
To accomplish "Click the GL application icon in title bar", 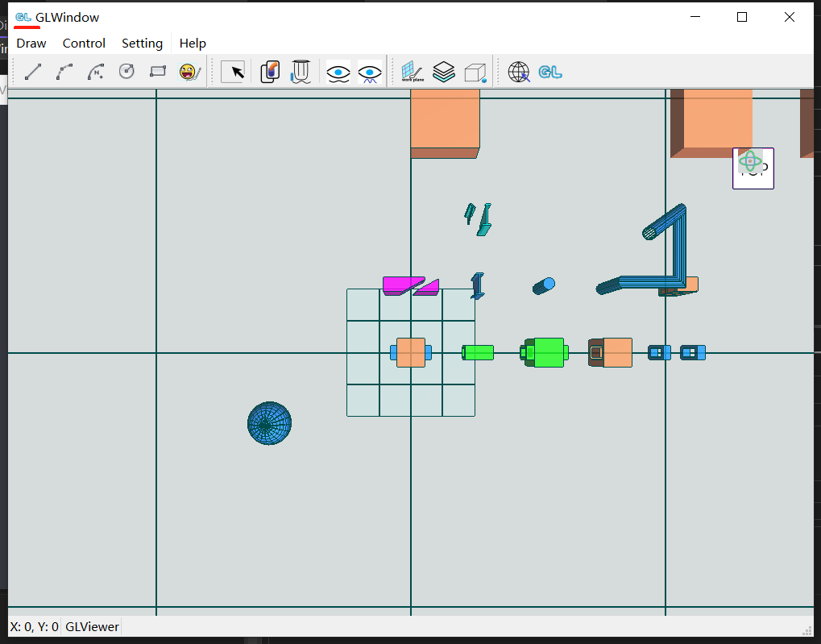I will 23,17.
